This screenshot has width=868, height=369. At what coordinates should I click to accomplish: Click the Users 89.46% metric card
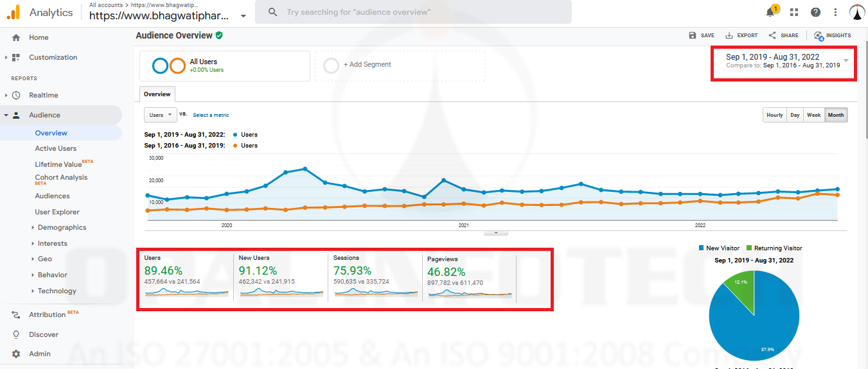pos(186,277)
